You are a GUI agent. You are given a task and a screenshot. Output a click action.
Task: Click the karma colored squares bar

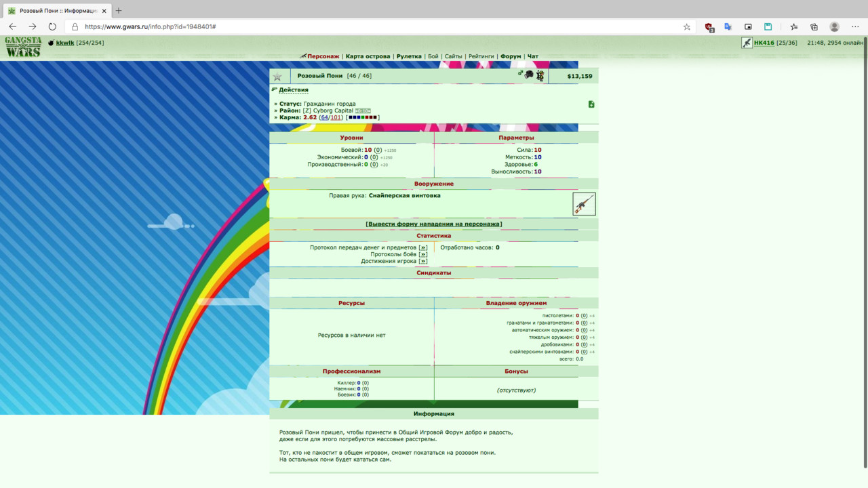(363, 117)
